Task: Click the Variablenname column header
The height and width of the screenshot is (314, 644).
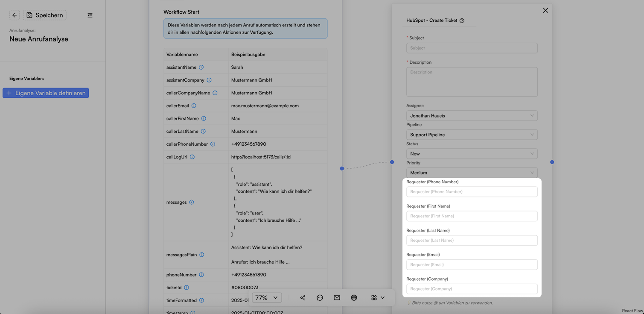Action: 182,55
